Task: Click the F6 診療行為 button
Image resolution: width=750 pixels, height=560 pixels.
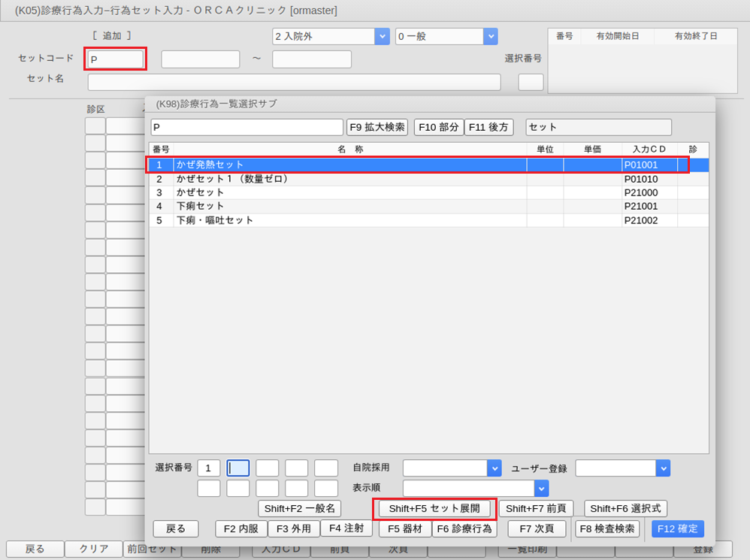Action: [464, 528]
